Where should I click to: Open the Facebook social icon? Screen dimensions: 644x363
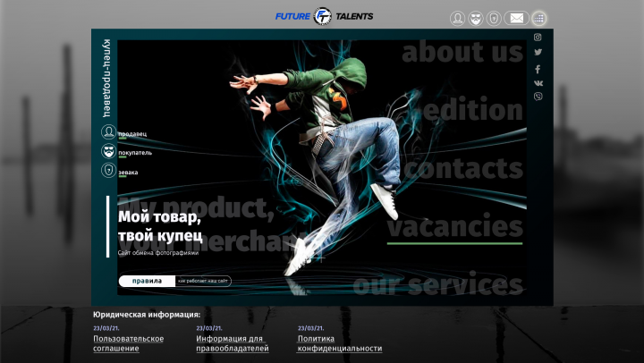(x=538, y=69)
